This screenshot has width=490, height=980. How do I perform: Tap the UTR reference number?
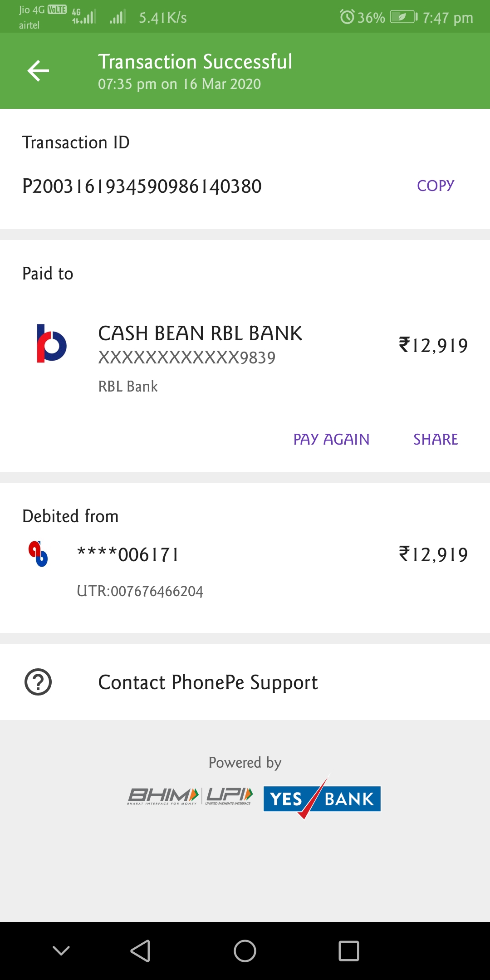(x=140, y=591)
